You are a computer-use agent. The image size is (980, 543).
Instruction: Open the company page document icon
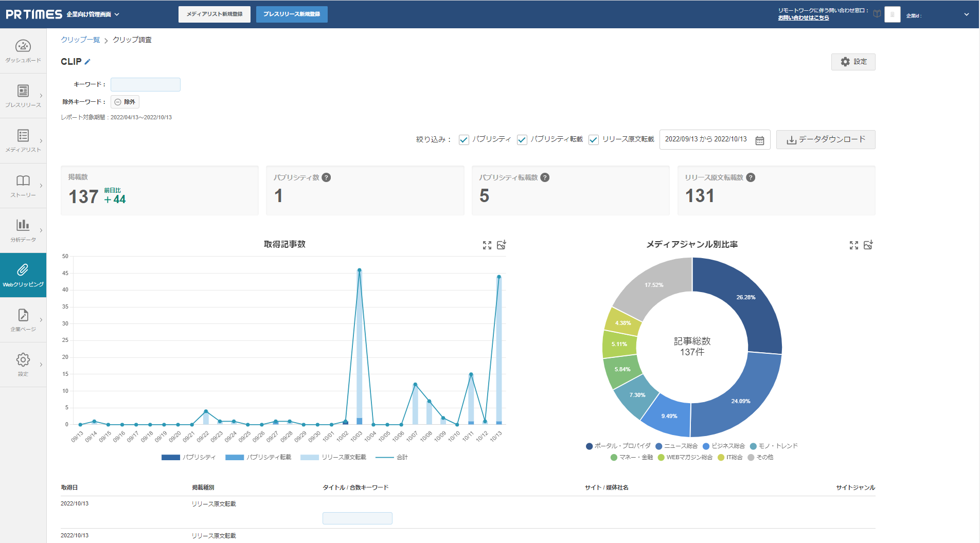coord(23,315)
